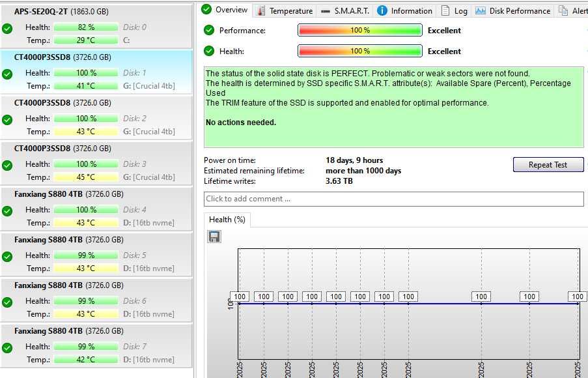The image size is (588, 378).
Task: Click status check icon for Disk 6
Action: tap(7, 302)
